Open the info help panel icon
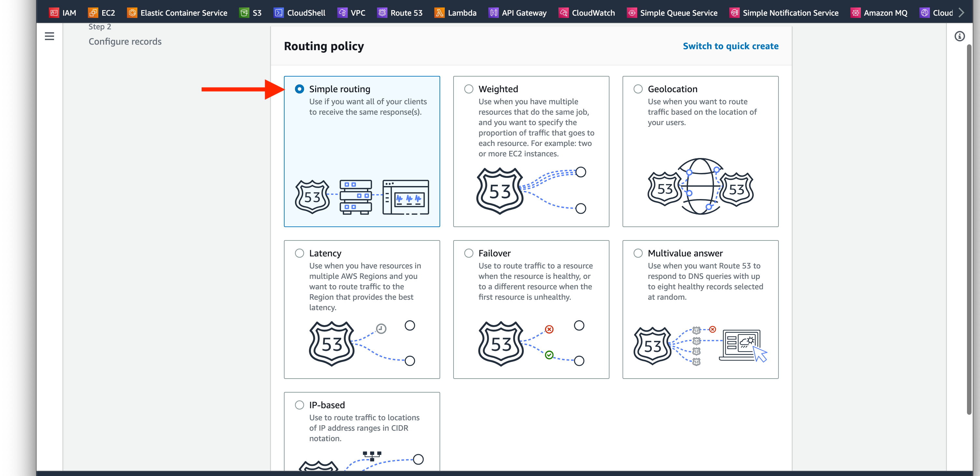 [x=959, y=36]
